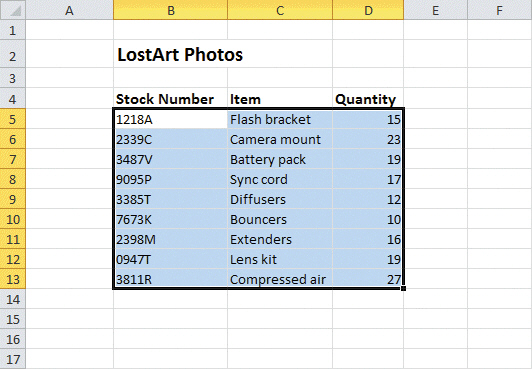Select the Camera mount cell

pyautogui.click(x=280, y=139)
